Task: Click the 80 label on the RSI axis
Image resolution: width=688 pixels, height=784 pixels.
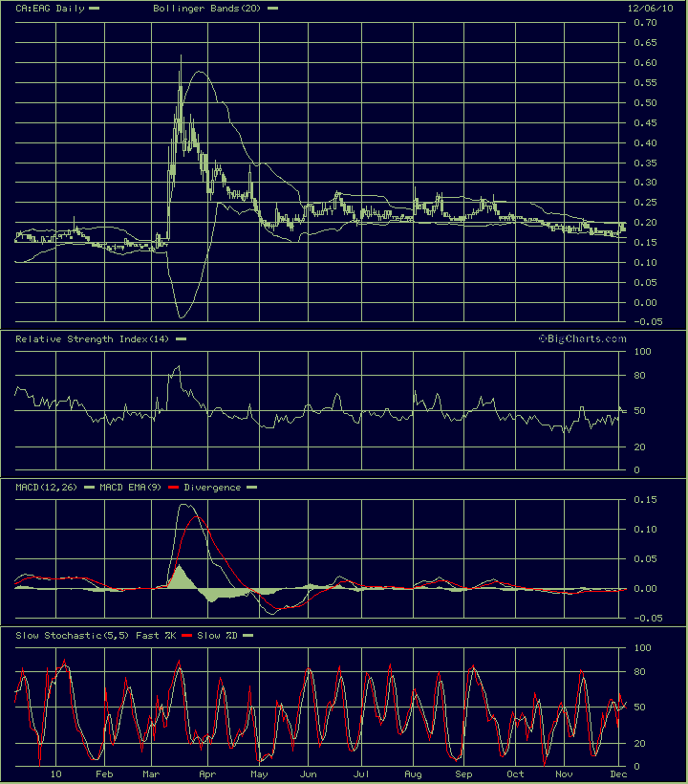Action: (639, 376)
